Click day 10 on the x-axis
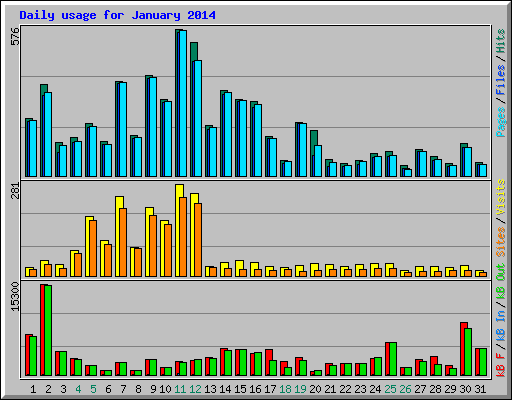The image size is (512, 400). tap(165, 389)
